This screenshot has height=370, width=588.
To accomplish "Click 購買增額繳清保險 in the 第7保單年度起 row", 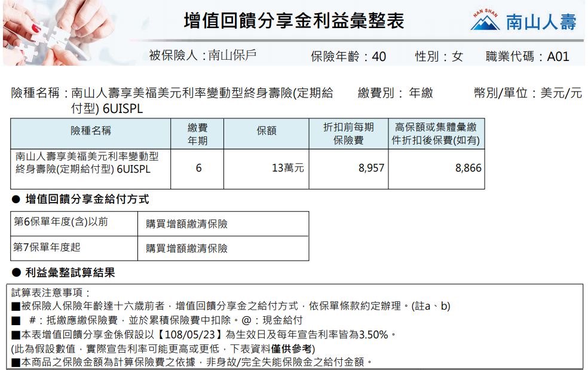I will 187,249.
